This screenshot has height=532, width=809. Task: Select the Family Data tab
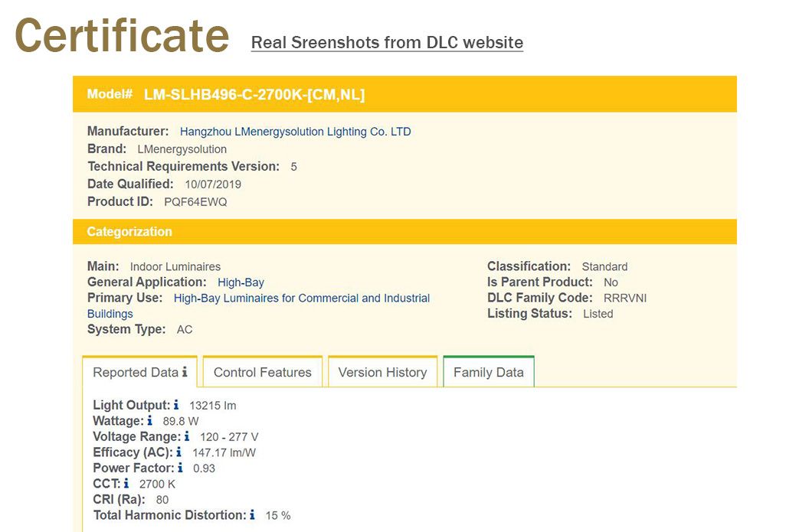(x=488, y=373)
